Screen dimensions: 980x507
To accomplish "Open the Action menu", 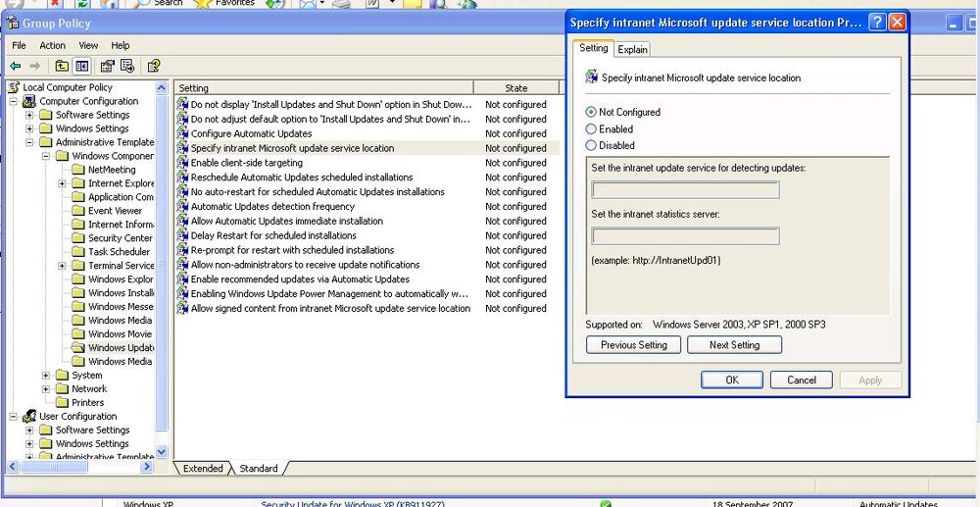I will point(53,45).
